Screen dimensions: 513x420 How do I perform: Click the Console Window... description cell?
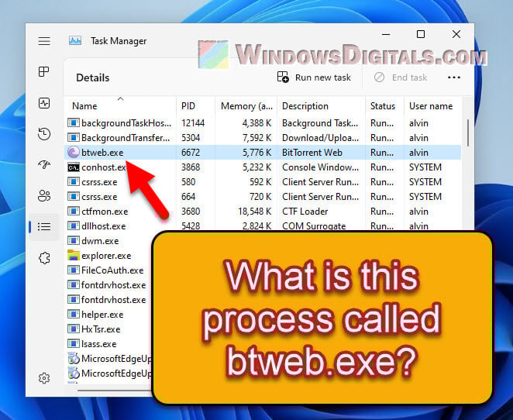click(320, 167)
